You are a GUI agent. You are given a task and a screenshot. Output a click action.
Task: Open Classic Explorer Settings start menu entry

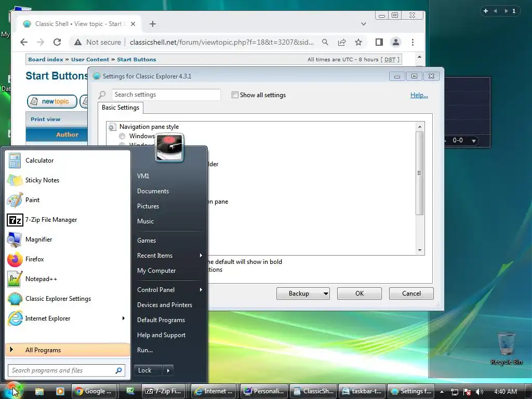click(x=68, y=299)
